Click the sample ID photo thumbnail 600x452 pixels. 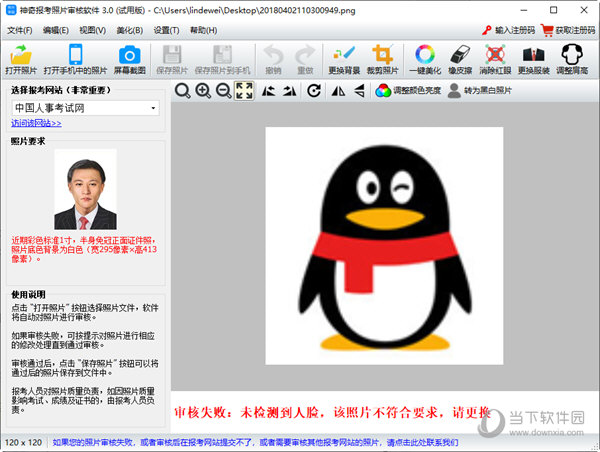[85, 189]
